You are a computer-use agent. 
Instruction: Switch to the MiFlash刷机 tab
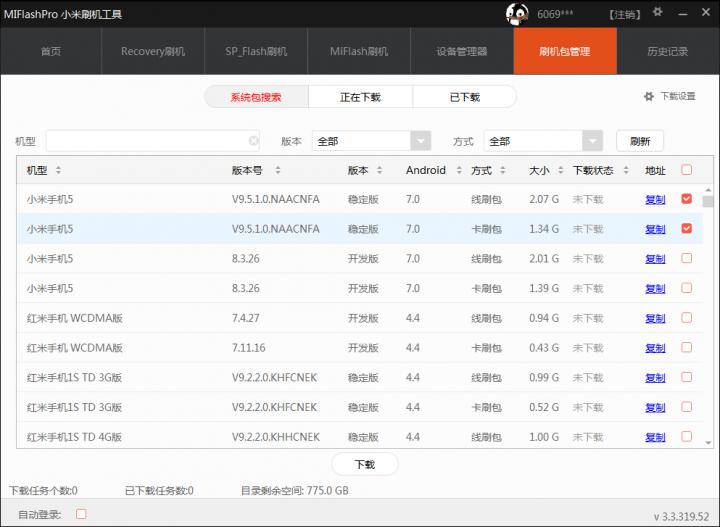[359, 51]
